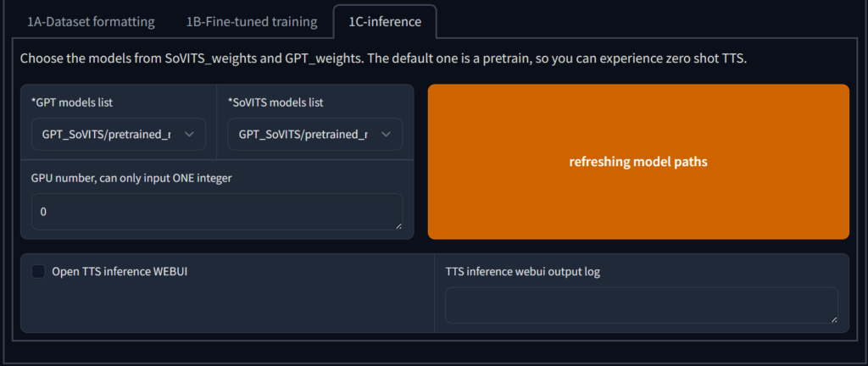Click the '*GPT models list' label

tap(72, 103)
